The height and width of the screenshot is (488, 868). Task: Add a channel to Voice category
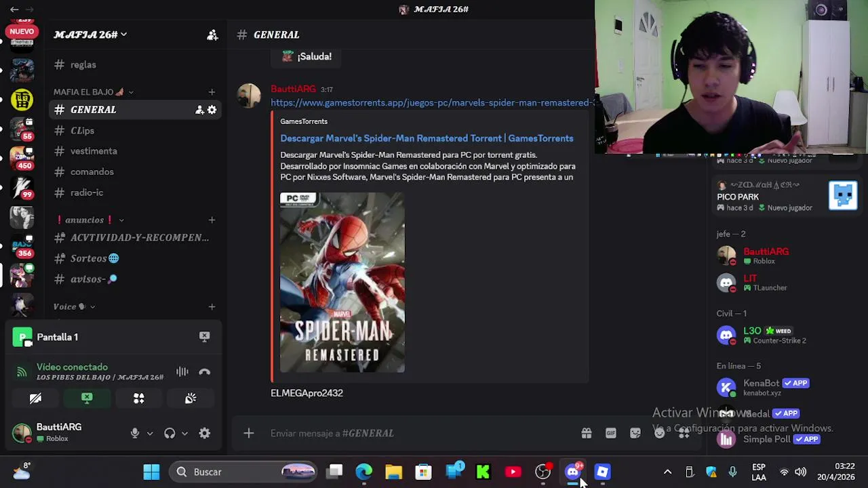(x=212, y=306)
